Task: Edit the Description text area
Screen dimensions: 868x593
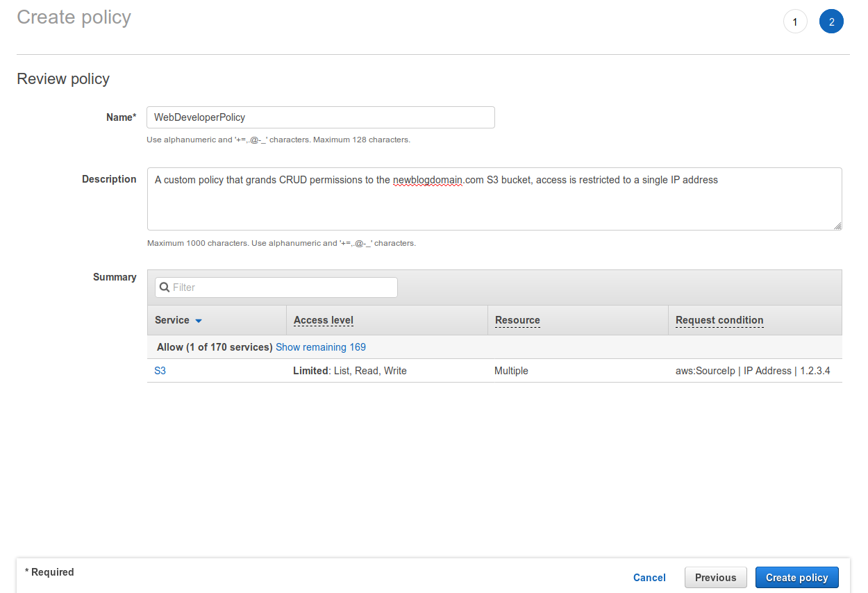Action: 494,199
